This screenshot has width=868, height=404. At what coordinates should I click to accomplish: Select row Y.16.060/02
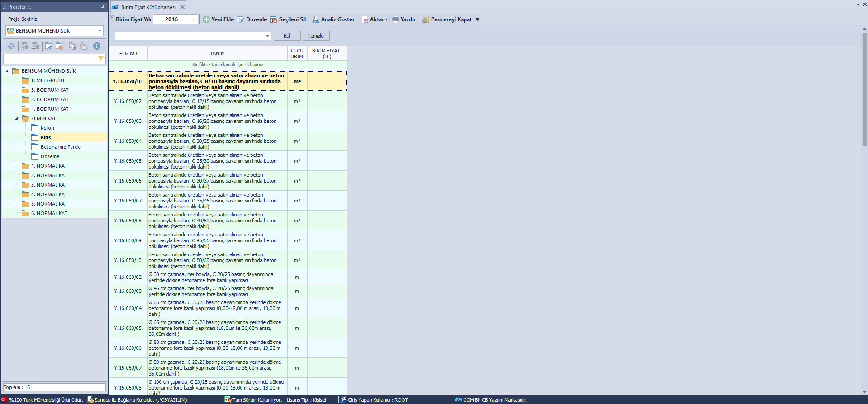[x=228, y=277]
